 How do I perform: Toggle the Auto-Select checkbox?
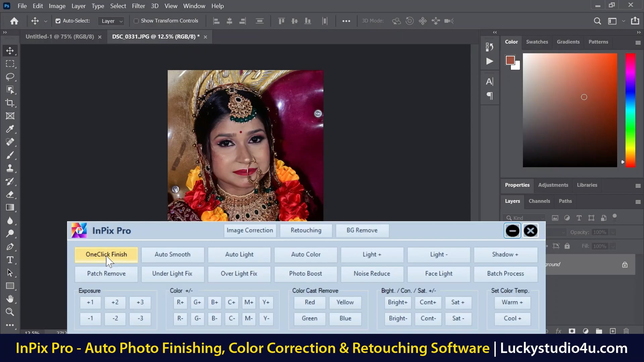tap(58, 21)
